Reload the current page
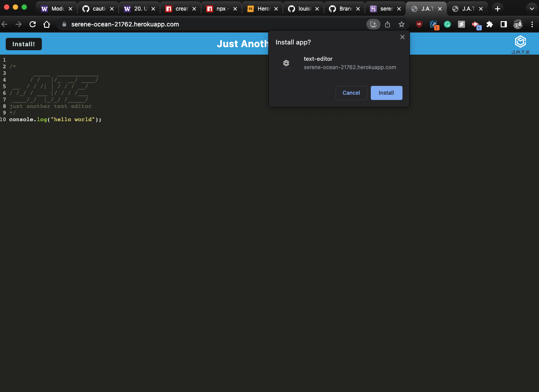539x392 pixels. pos(32,24)
